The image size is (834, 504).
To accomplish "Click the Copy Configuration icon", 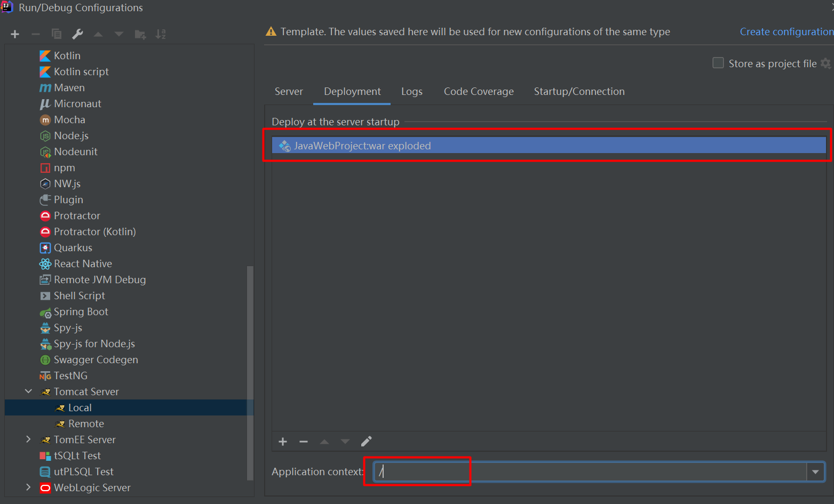I will point(57,34).
